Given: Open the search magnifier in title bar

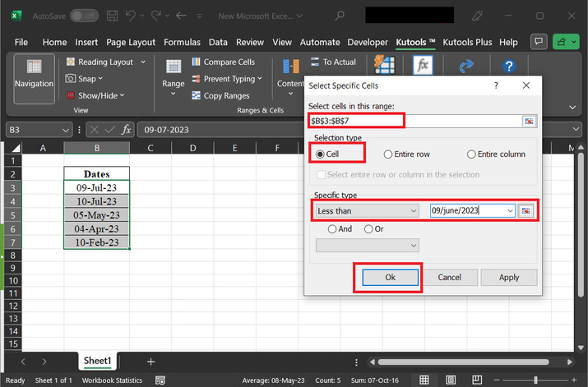Looking at the screenshot, I should pyautogui.click(x=340, y=16).
